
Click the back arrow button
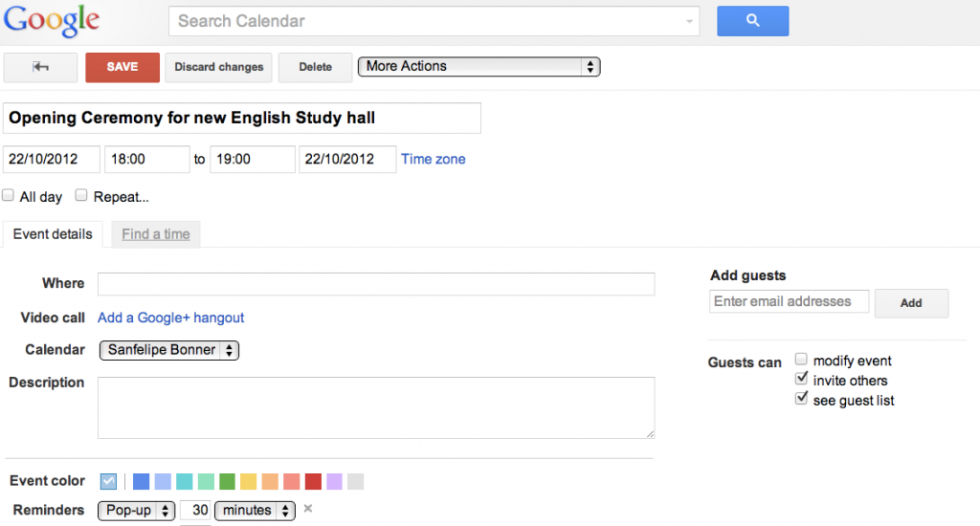click(40, 67)
